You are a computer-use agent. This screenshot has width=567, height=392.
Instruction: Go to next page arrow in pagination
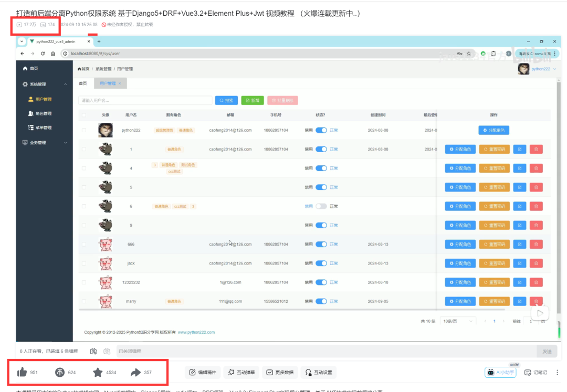click(x=503, y=321)
